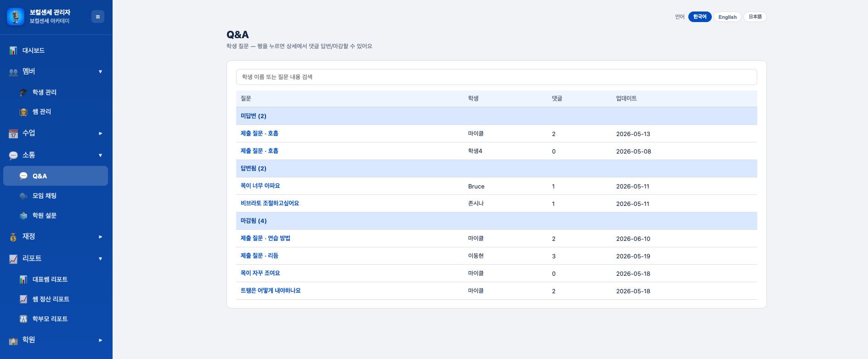Open question 목이 너무 아파요
Screen dimensions: 868x359
(x=260, y=186)
